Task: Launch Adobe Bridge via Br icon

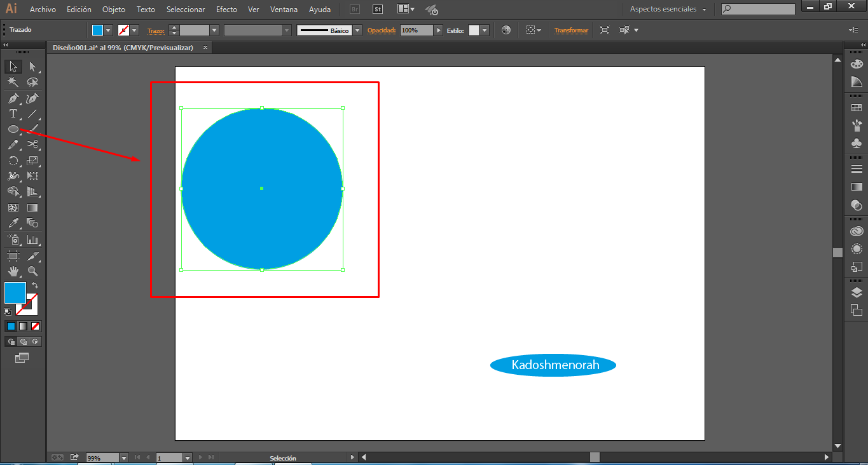Action: (356, 10)
